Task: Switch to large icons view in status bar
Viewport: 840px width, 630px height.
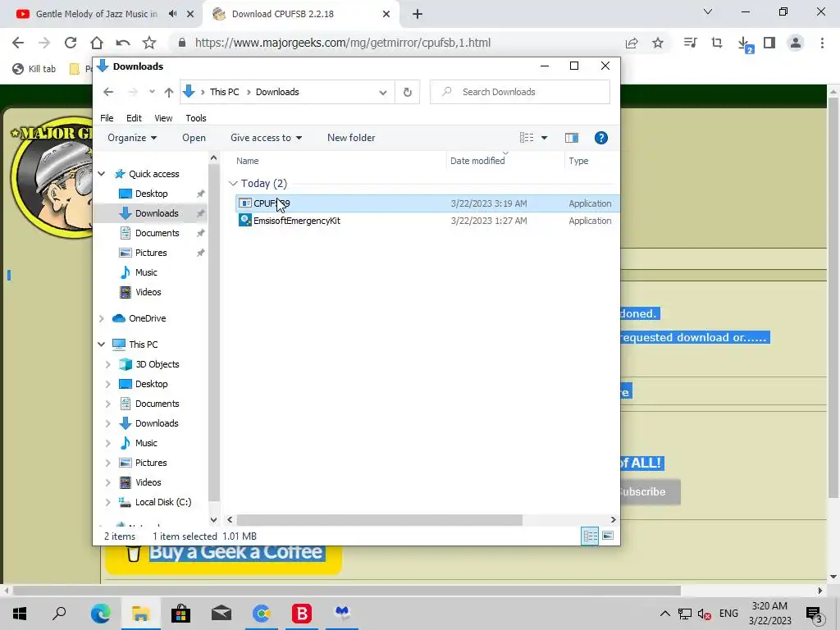Action: 608,536
